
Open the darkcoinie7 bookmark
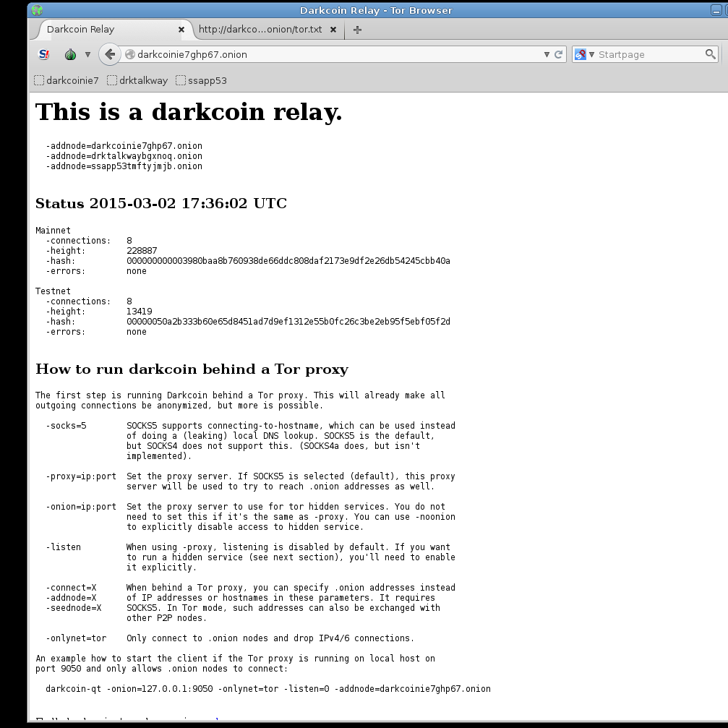click(x=67, y=80)
